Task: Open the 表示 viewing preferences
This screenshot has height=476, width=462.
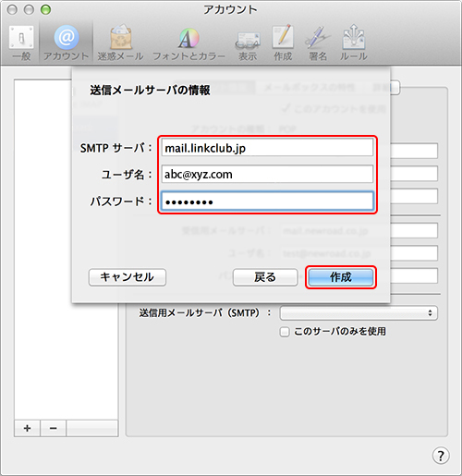Action: (248, 43)
